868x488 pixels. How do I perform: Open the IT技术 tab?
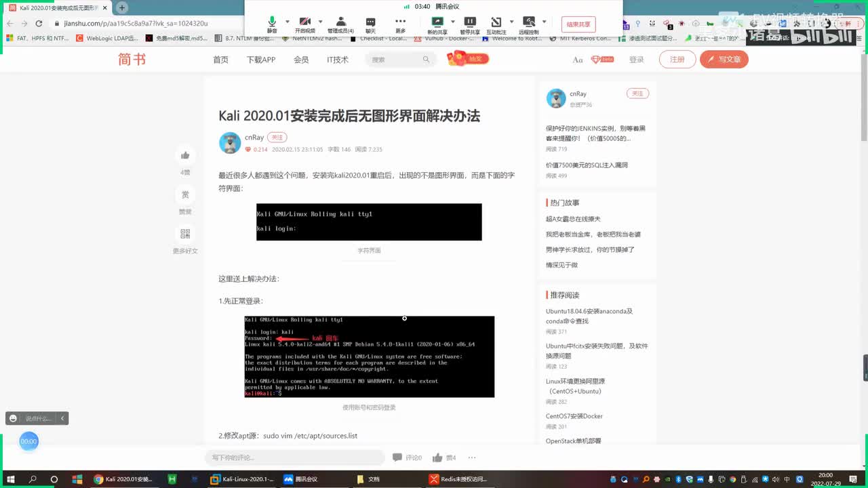click(x=338, y=60)
